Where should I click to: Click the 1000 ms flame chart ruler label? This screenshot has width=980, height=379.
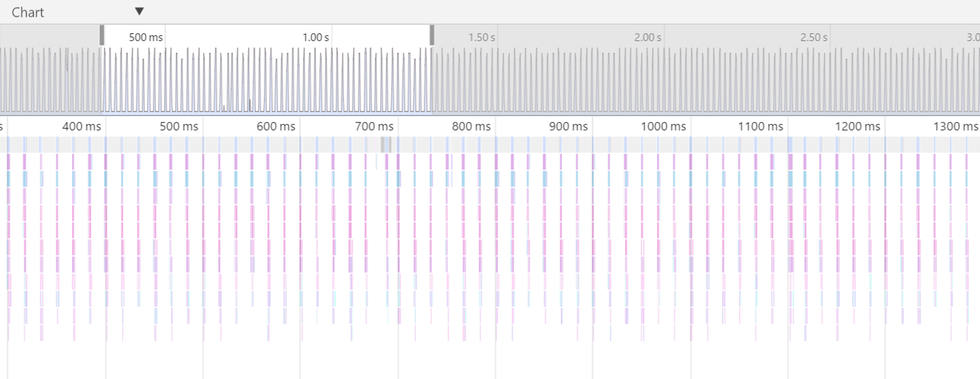tap(663, 126)
